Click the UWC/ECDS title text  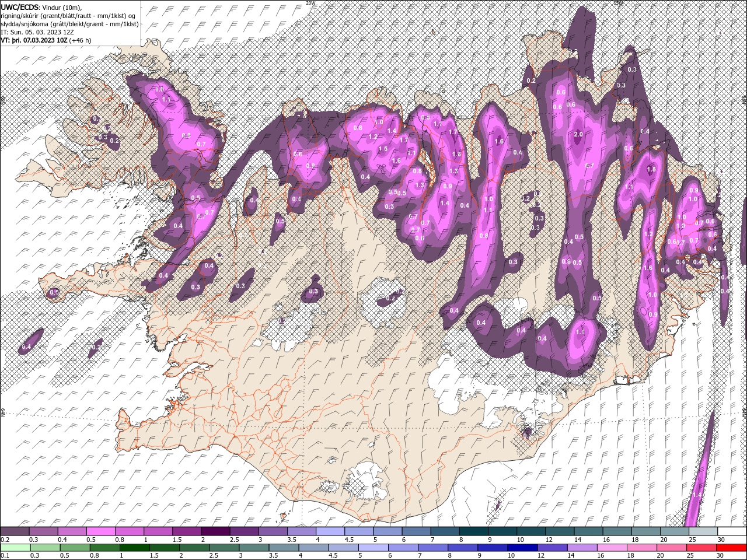coord(20,7)
